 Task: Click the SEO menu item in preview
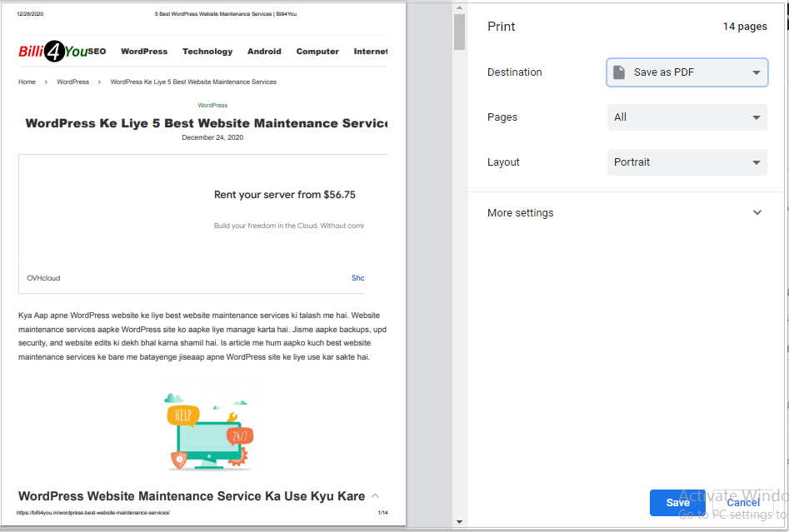[97, 52]
